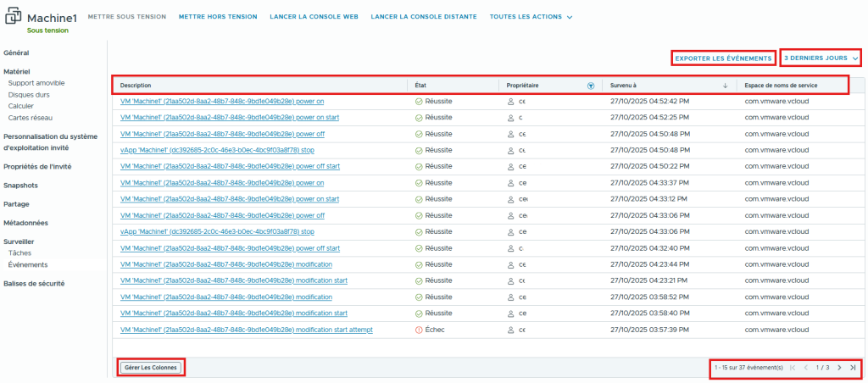Sort by the Description column header

coord(136,86)
